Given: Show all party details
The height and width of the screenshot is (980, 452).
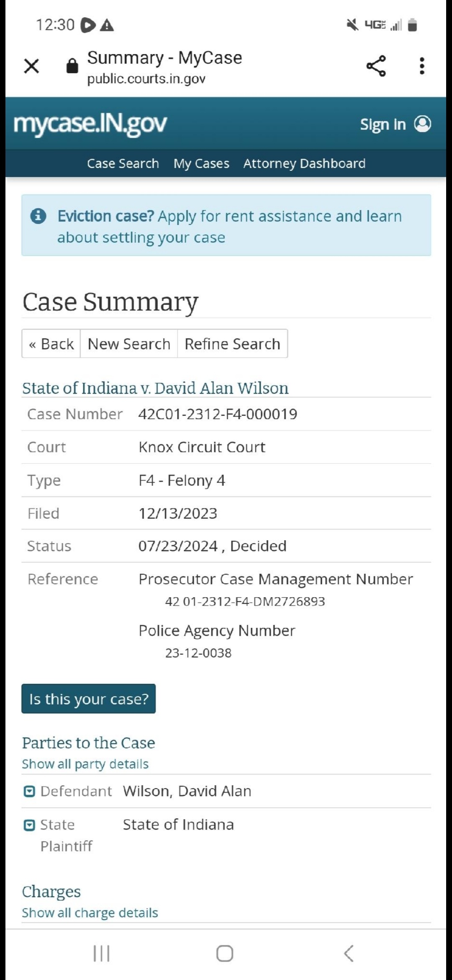Looking at the screenshot, I should pos(85,764).
